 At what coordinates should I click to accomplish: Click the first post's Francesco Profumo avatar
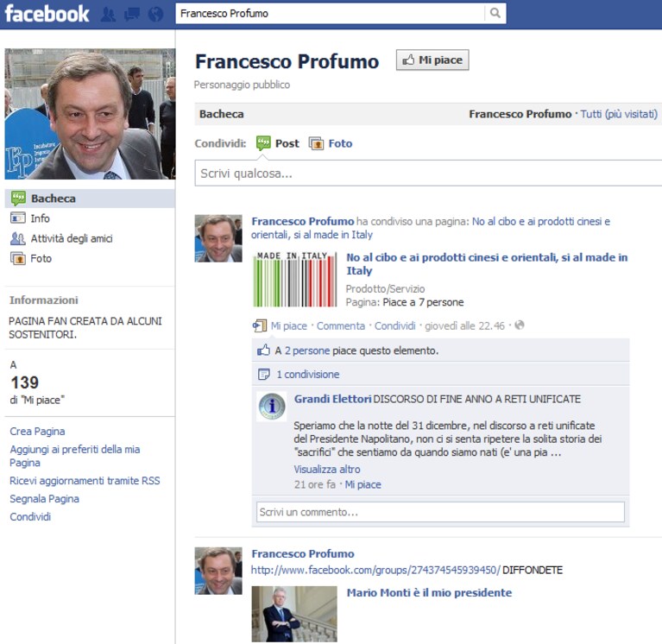(x=218, y=238)
